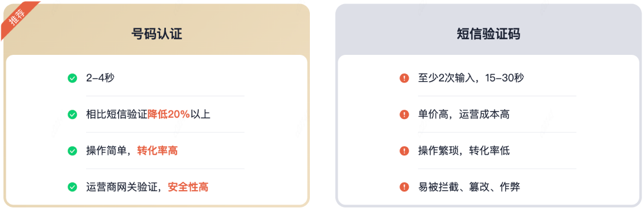This screenshot has height=208, width=644.
Task: Click green check icon beside 操作简单
Action: pyautogui.click(x=72, y=151)
